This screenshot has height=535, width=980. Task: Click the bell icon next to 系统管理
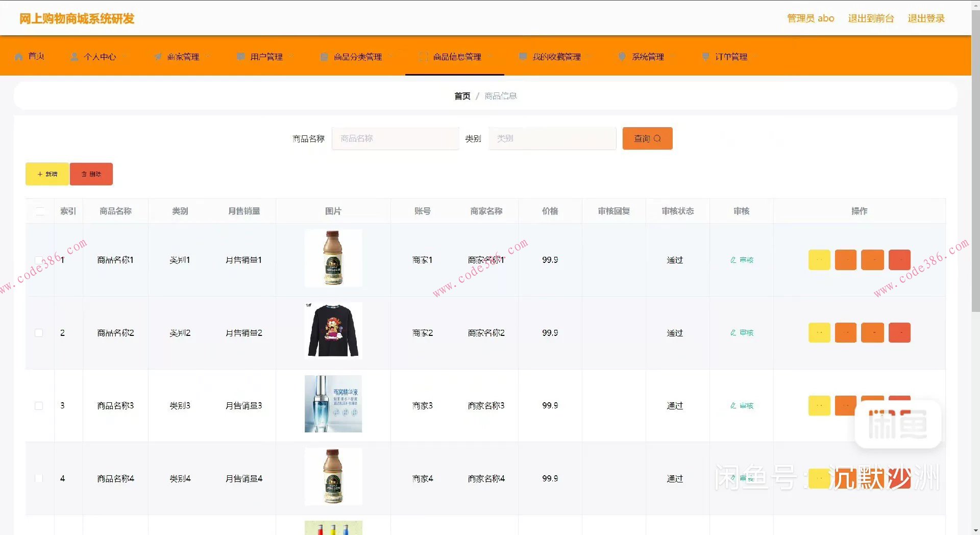pyautogui.click(x=622, y=57)
